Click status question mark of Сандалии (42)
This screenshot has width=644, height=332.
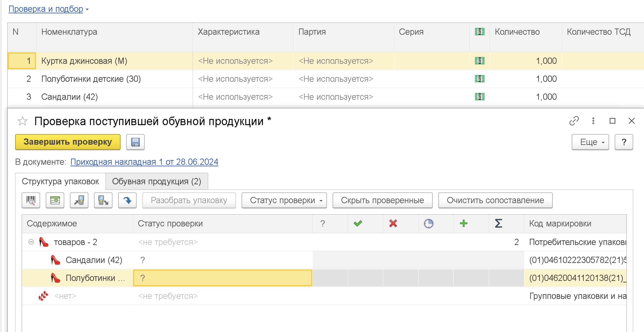pyautogui.click(x=143, y=260)
